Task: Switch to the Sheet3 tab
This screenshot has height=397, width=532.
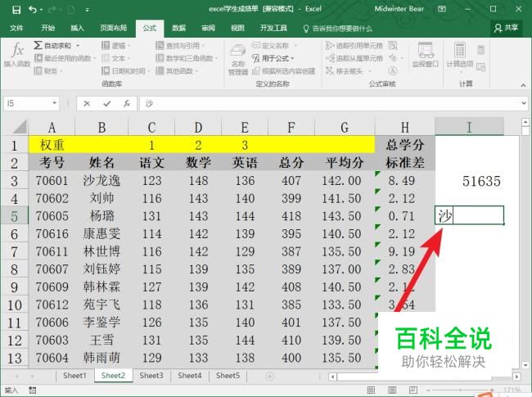Action: pos(151,376)
